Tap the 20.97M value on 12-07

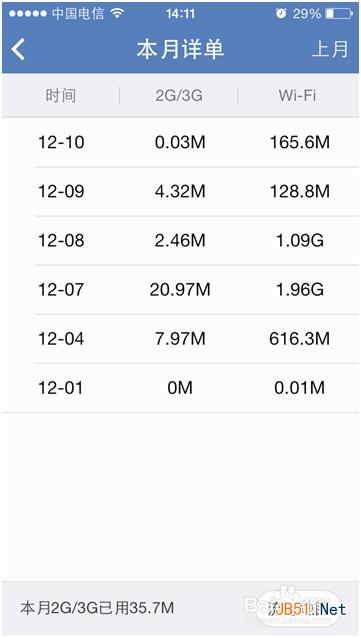(x=180, y=290)
